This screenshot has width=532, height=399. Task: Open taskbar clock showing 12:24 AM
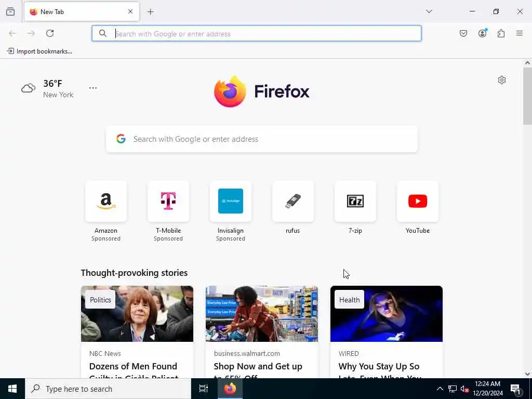pyautogui.click(x=487, y=389)
